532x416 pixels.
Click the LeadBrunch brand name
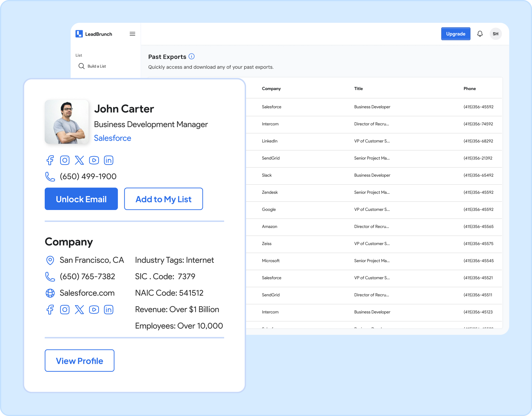pos(99,34)
